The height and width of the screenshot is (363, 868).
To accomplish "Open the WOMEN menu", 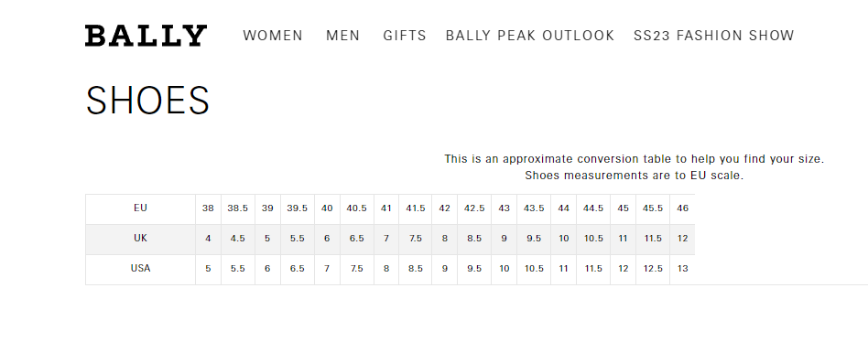I will pyautogui.click(x=273, y=36).
